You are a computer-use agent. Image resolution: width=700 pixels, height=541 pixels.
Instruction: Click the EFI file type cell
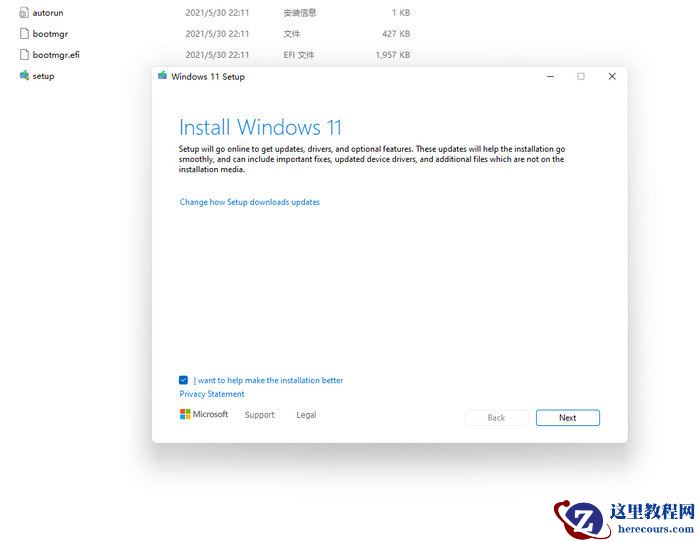pyautogui.click(x=299, y=55)
